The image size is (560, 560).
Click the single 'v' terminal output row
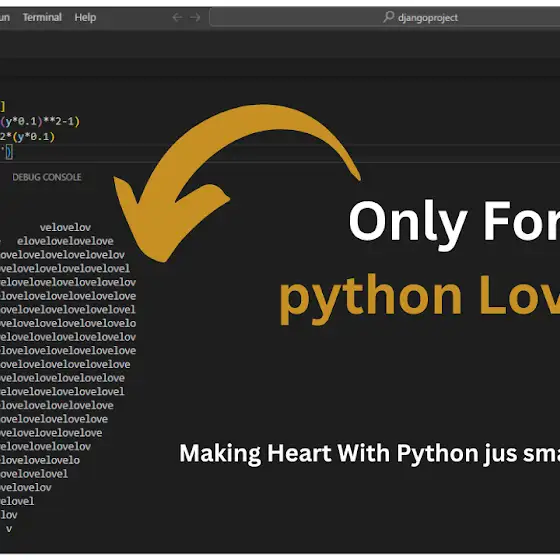9,529
